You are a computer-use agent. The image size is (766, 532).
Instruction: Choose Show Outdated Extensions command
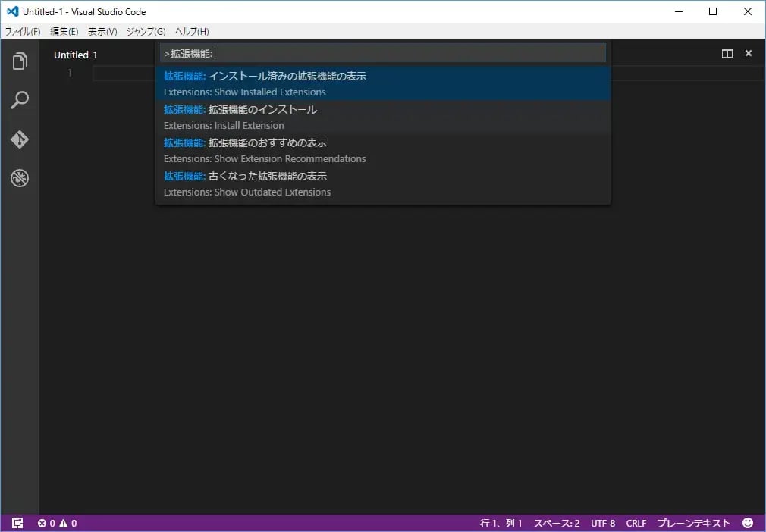[x=383, y=183]
